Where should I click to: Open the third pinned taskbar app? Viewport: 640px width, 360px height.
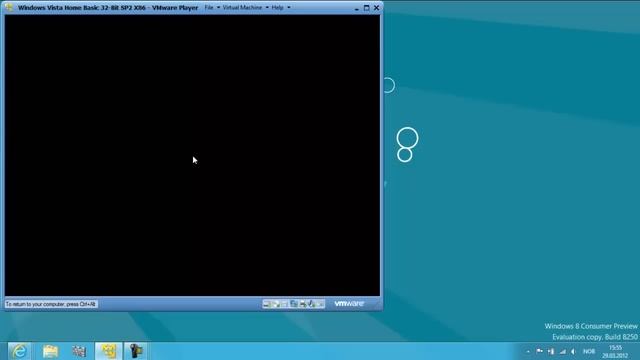[79, 351]
